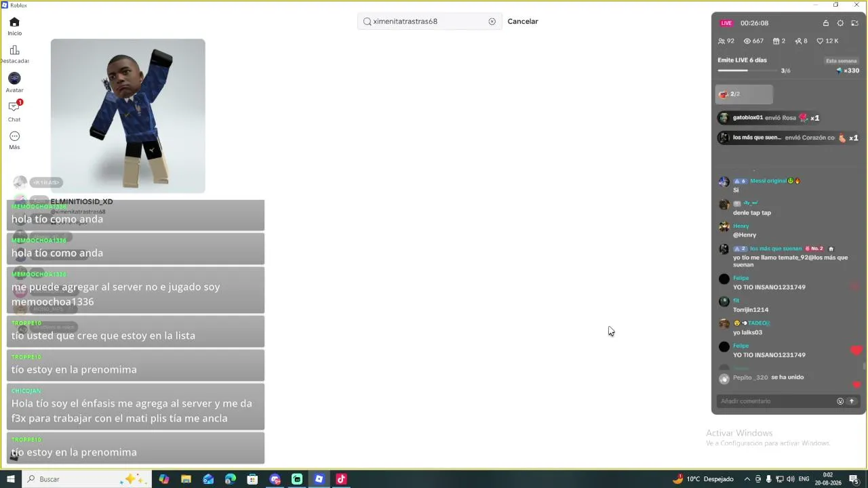This screenshot has width=868, height=488.
Task: Open the Esta semana selector
Action: (842, 61)
